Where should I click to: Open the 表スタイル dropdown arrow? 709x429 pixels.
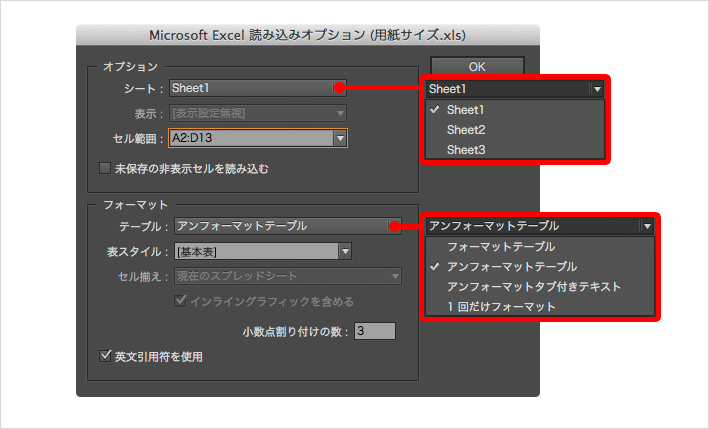pyautogui.click(x=345, y=251)
